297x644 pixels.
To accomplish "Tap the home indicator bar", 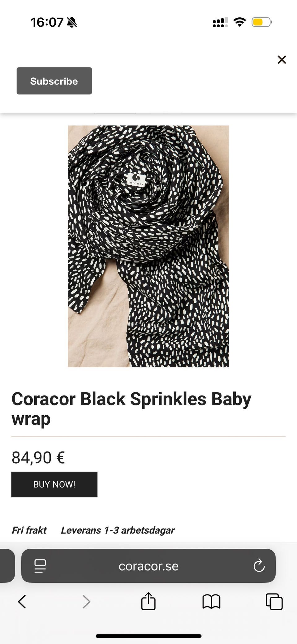I will 148,636.
